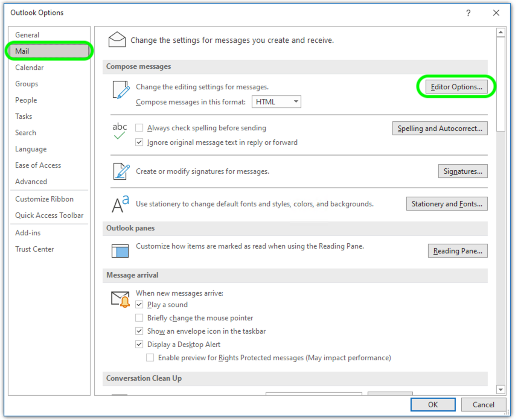
Task: Open Groups options category
Action: pos(49,84)
